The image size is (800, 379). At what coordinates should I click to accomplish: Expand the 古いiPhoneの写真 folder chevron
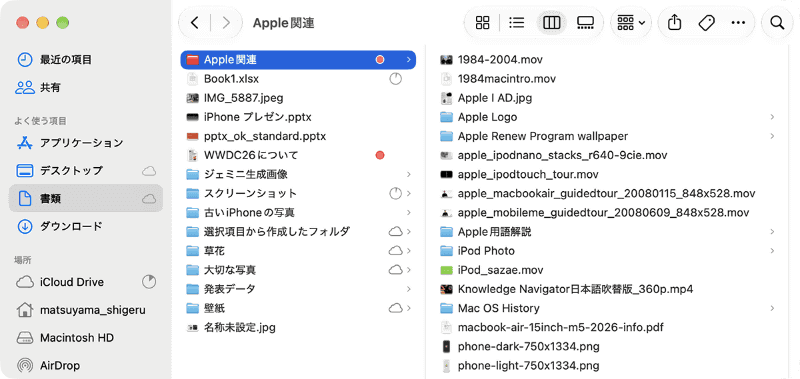pyautogui.click(x=409, y=213)
